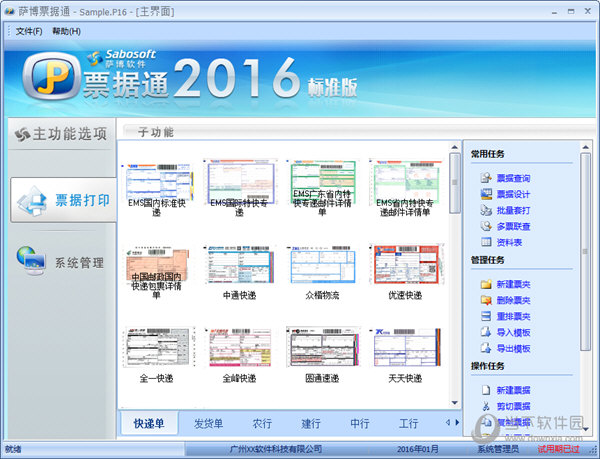The height and width of the screenshot is (459, 600).
Task: Click the 系统管理 button label
Action: coord(79,263)
